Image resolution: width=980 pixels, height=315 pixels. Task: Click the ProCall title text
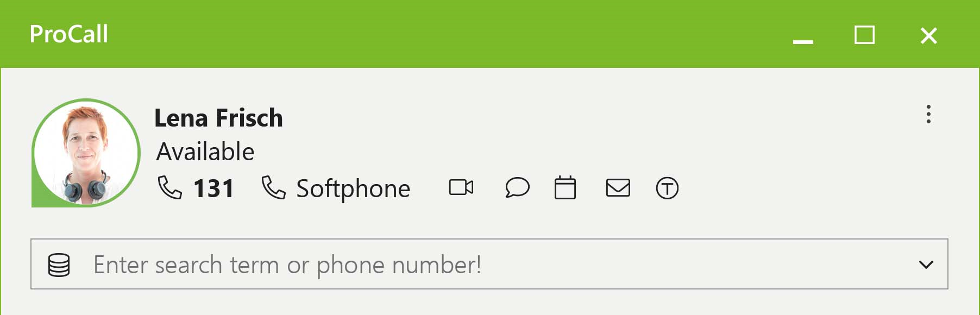(x=69, y=34)
